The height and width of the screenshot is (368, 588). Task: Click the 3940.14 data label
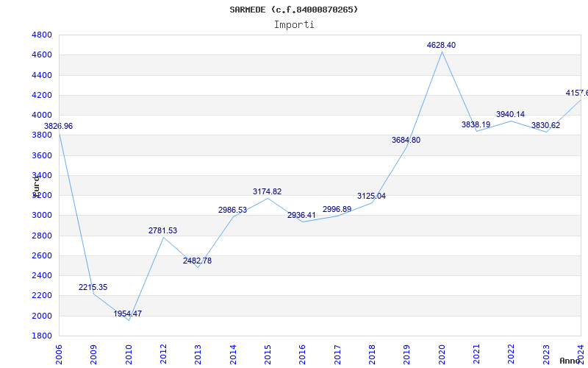510,114
